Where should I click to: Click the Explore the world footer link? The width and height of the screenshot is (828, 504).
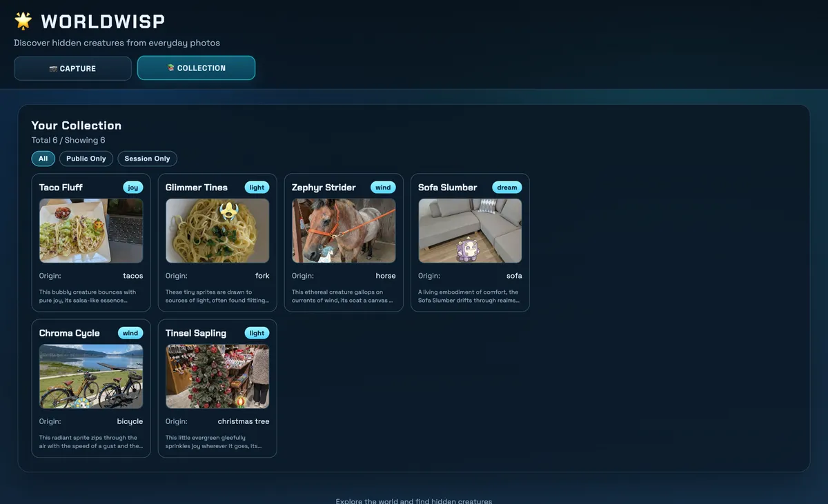pos(413,501)
